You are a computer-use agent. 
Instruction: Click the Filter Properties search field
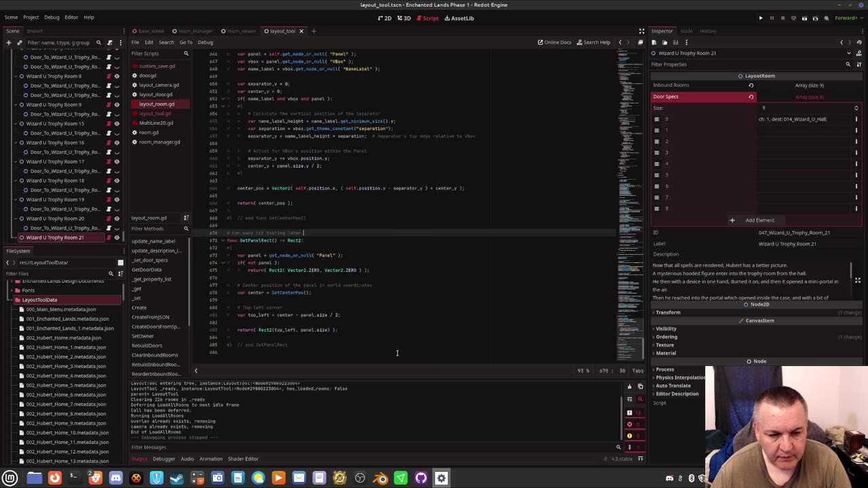pos(751,64)
